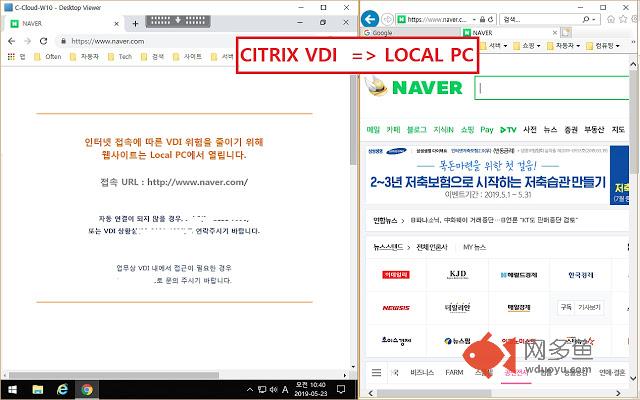Open the 지도 link on Naver

(618, 130)
